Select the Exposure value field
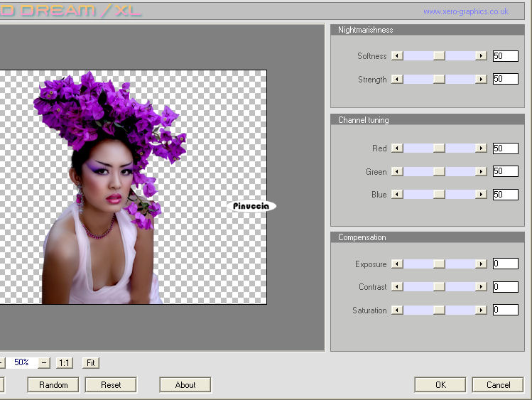The image size is (532, 400). tap(506, 264)
